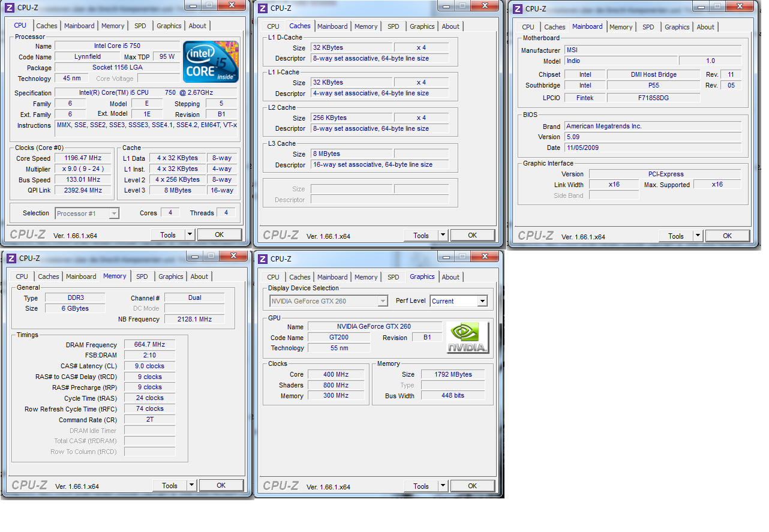This screenshot has width=769, height=532.
Task: Click the CPU-Z title icon in the Caches window
Action: (263, 7)
